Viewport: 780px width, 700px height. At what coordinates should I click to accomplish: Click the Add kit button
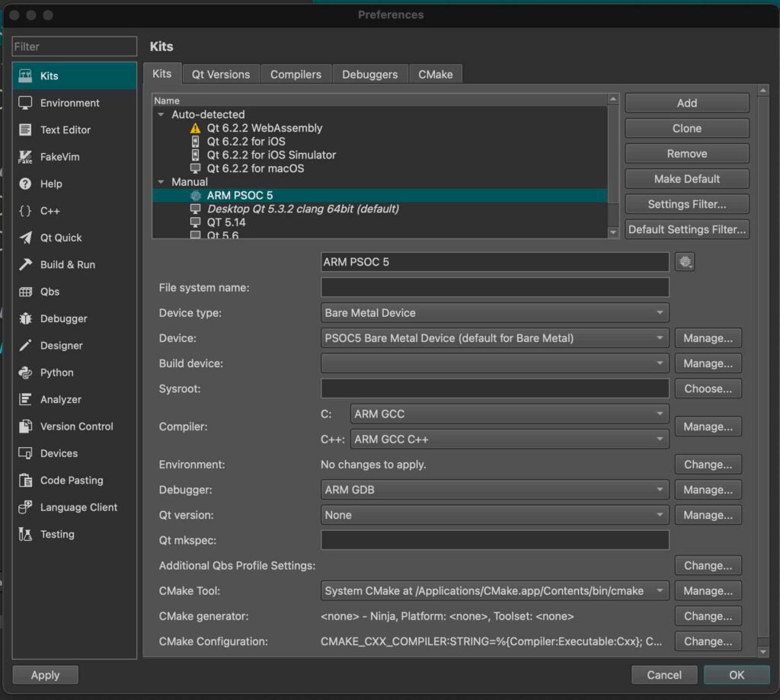[686, 103]
